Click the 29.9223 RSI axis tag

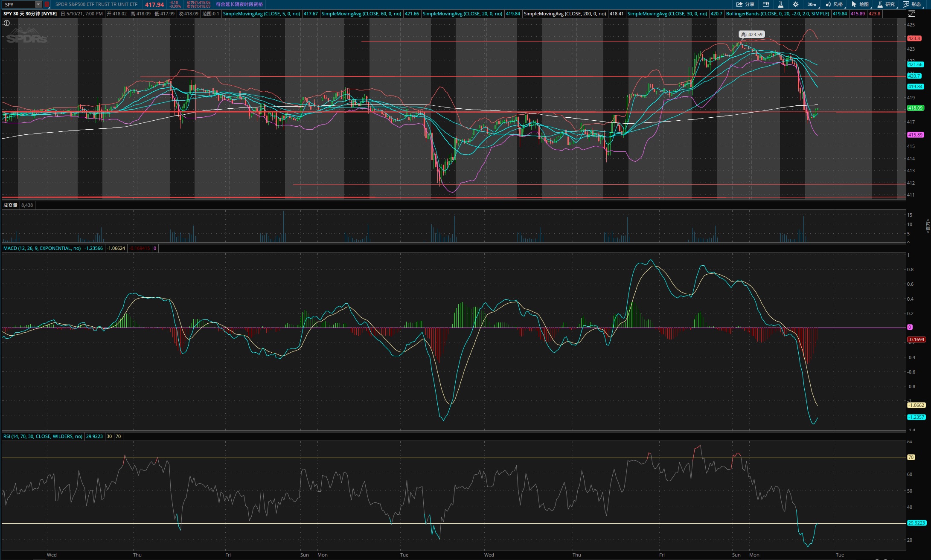[x=916, y=523]
